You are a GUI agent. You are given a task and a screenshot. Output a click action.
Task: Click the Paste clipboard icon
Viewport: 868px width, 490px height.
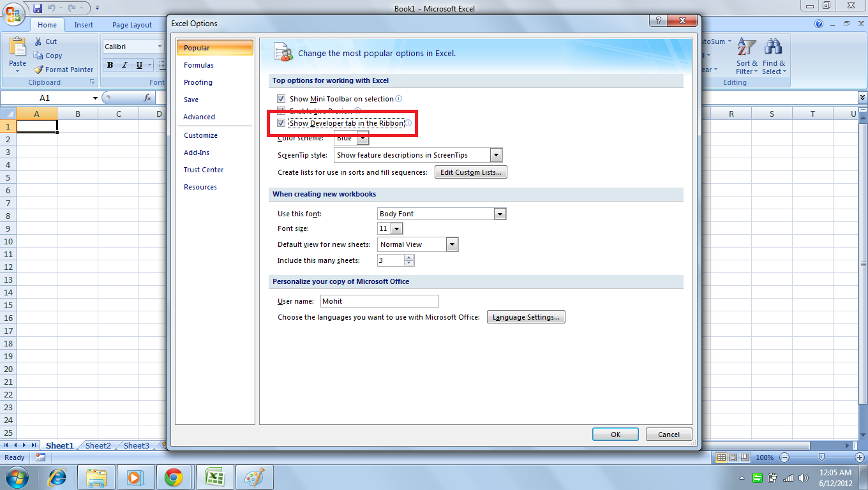click(x=18, y=47)
